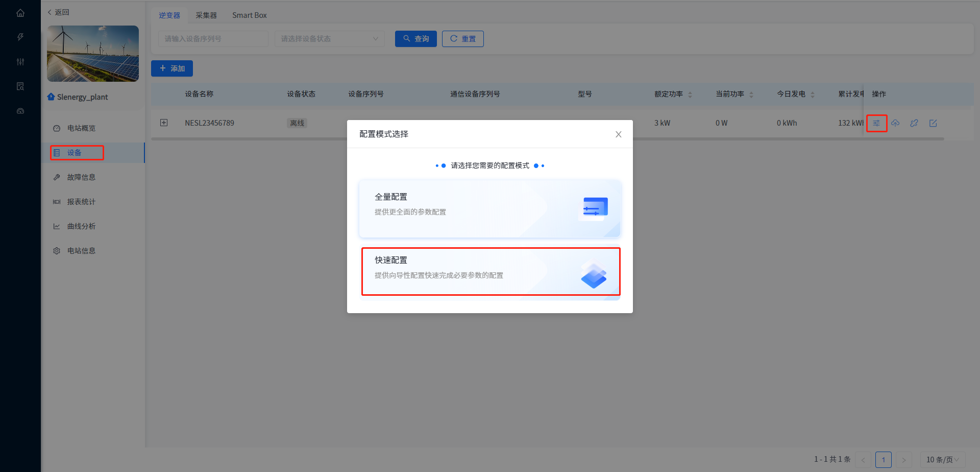The image size is (980, 472).
Task: Expand the NESL23456789 row details
Action: (x=164, y=123)
